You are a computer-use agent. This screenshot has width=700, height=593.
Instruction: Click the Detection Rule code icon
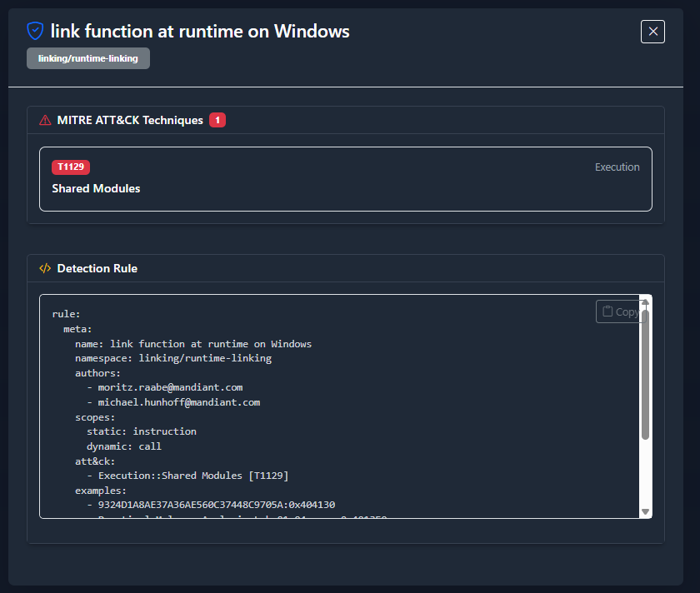[45, 268]
